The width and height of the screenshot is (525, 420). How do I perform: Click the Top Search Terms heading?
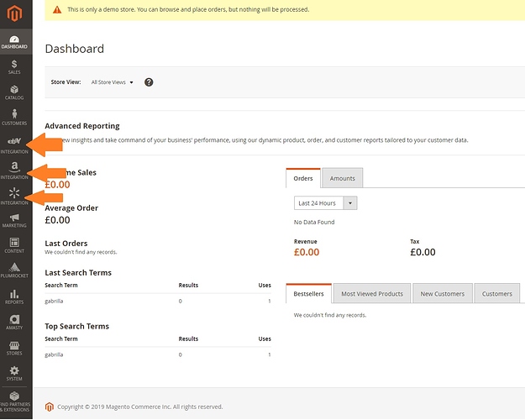[77, 326]
